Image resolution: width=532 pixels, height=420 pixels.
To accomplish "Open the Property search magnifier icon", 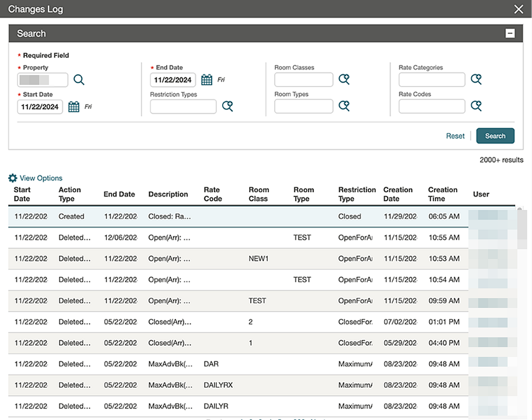I will pos(79,80).
